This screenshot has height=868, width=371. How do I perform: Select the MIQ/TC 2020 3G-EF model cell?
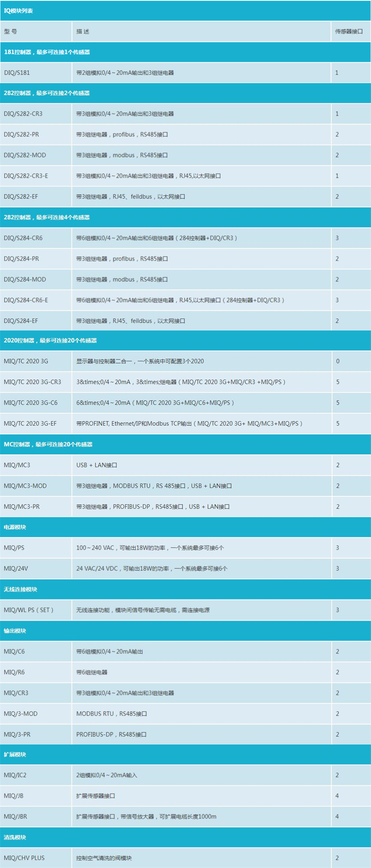(30, 423)
